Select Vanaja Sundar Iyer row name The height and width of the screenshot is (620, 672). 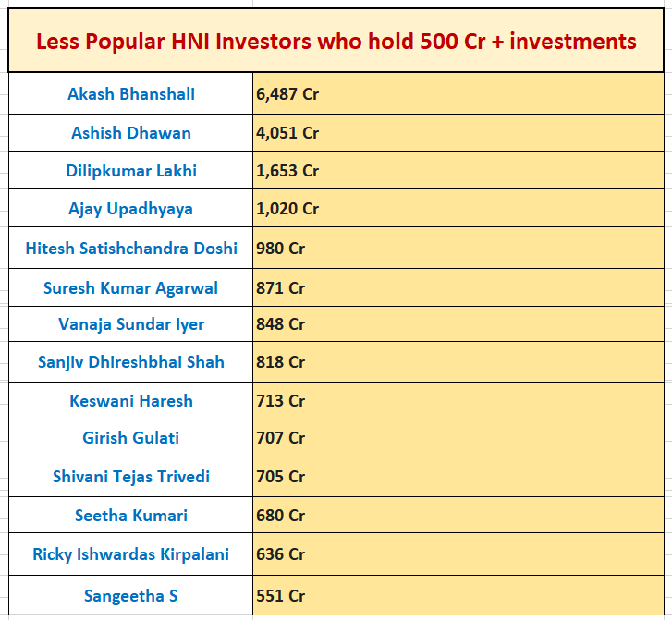click(130, 324)
